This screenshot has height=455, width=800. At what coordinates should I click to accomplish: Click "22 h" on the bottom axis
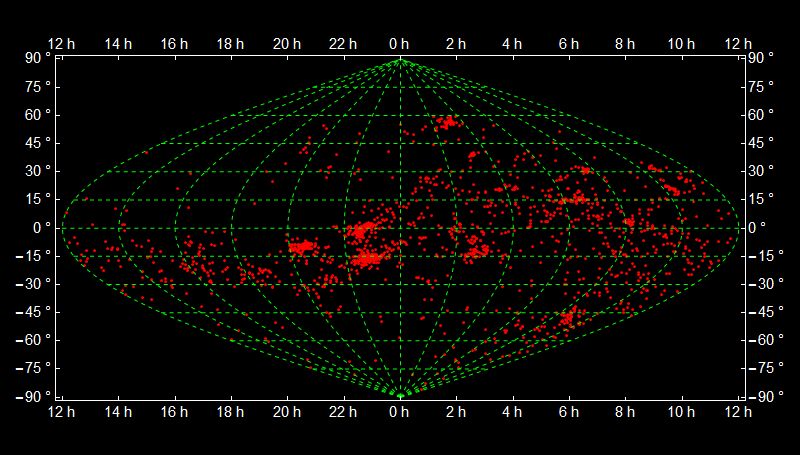343,412
